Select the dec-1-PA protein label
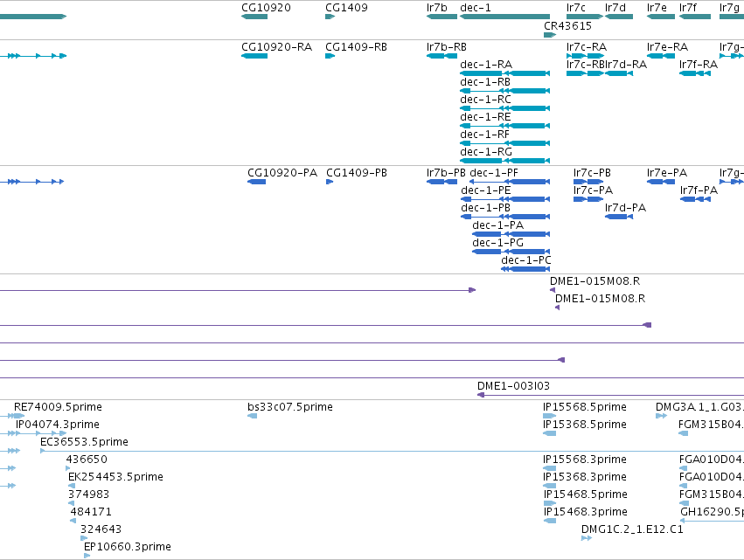Viewport: 744px width, 560px height. (x=497, y=225)
